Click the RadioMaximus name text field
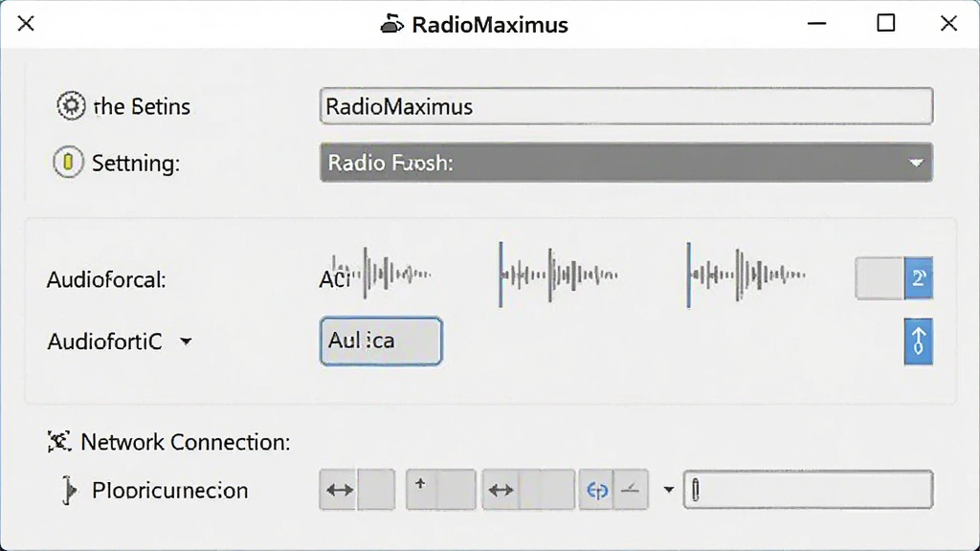The height and width of the screenshot is (551, 980). click(626, 106)
